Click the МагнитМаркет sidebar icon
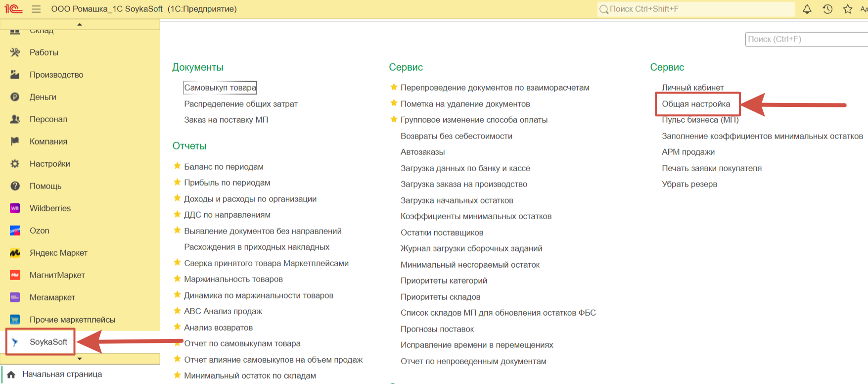Image resolution: width=868 pixels, height=384 pixels. [x=15, y=275]
